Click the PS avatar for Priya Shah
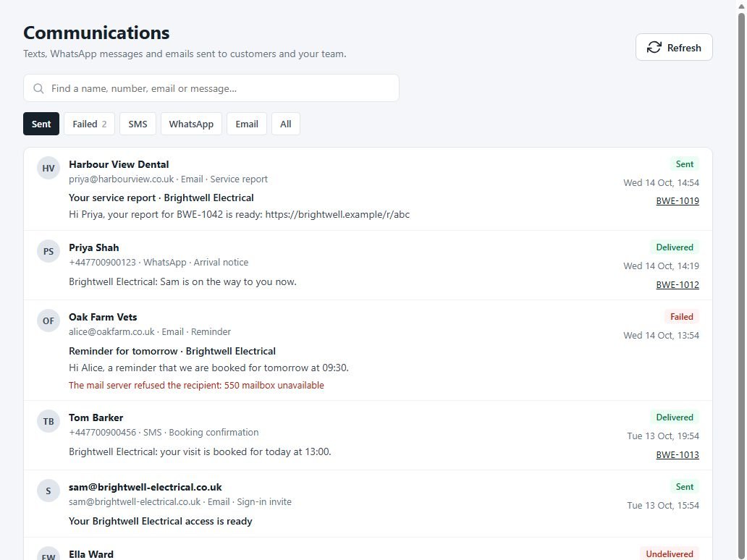The width and height of the screenshot is (747, 560). coord(48,252)
